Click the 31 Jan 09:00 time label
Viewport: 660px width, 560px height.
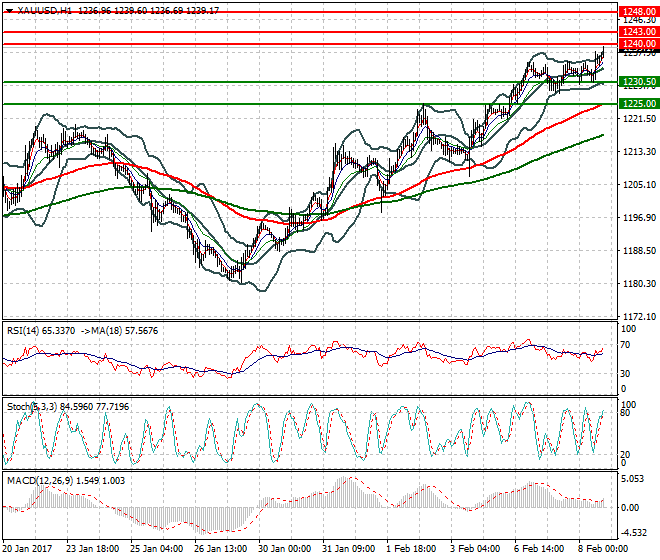(x=349, y=549)
